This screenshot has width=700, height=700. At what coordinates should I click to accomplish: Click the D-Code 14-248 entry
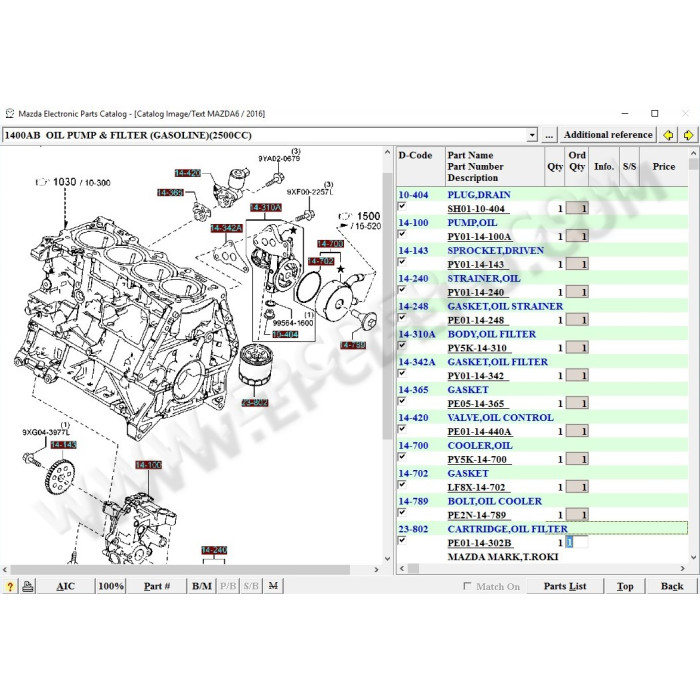[x=413, y=306]
